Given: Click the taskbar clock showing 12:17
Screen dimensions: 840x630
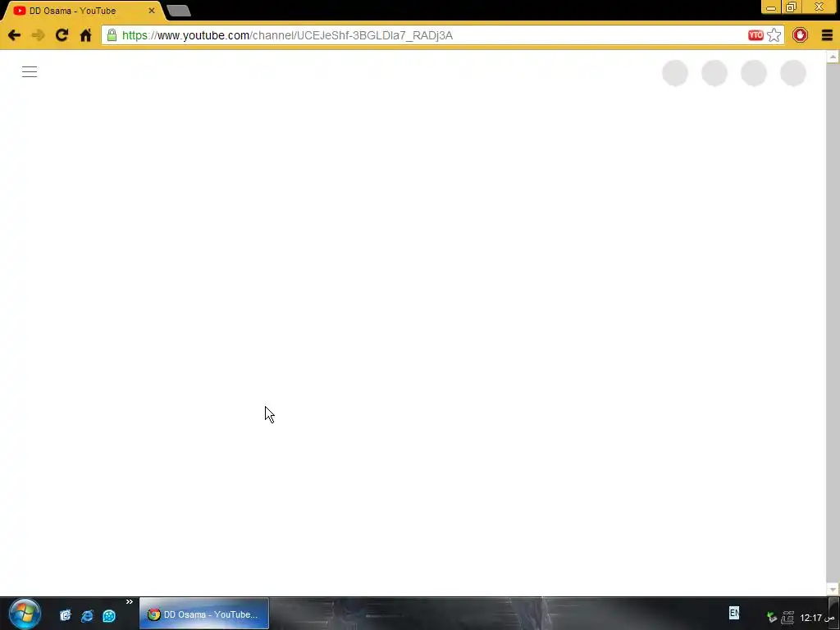Looking at the screenshot, I should [818, 618].
